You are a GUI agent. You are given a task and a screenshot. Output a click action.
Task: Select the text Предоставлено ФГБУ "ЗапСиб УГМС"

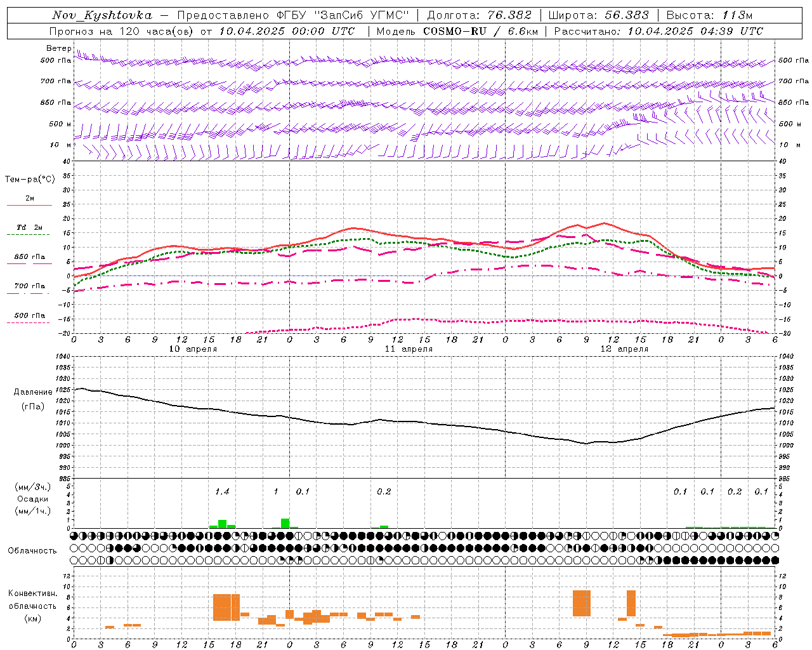click(x=293, y=15)
